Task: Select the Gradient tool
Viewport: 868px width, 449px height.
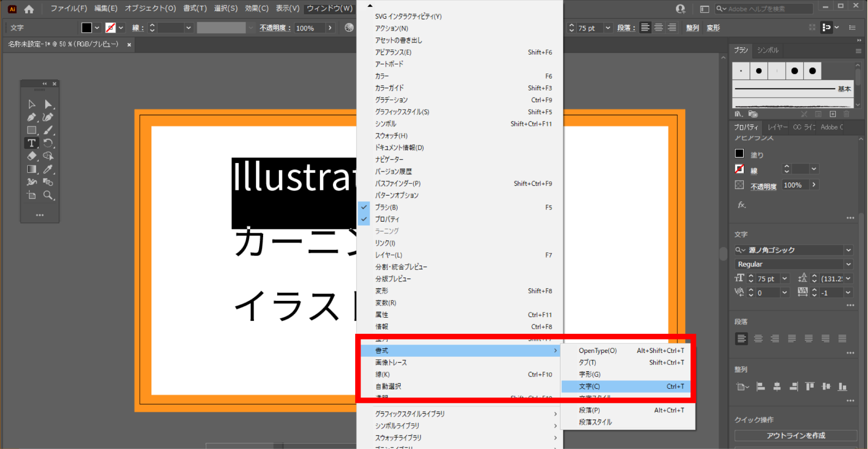Action: (x=32, y=169)
